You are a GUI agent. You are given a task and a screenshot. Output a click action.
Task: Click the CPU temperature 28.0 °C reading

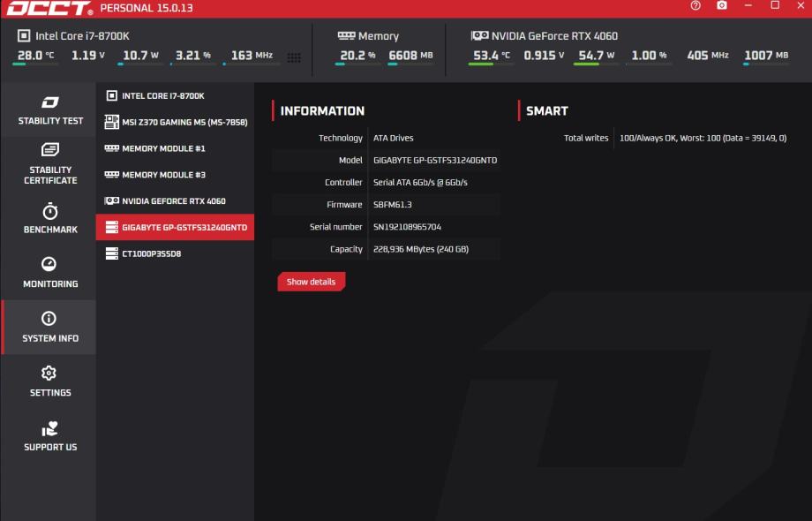(x=35, y=56)
